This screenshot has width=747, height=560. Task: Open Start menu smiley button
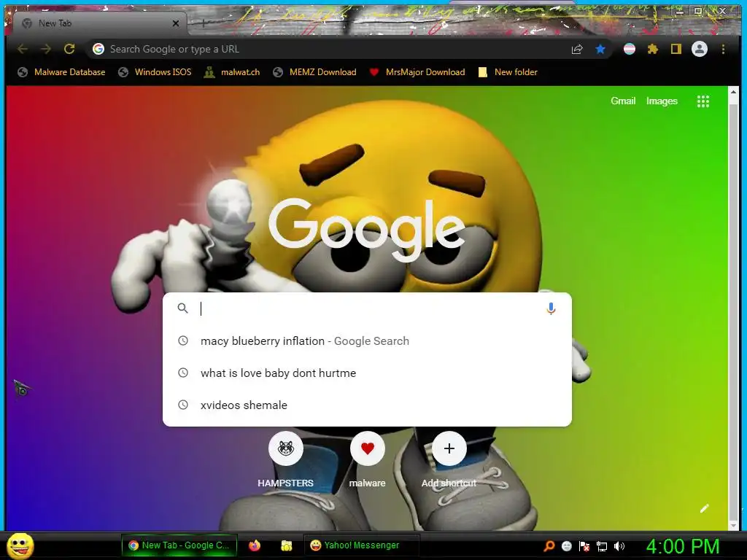pos(20,545)
